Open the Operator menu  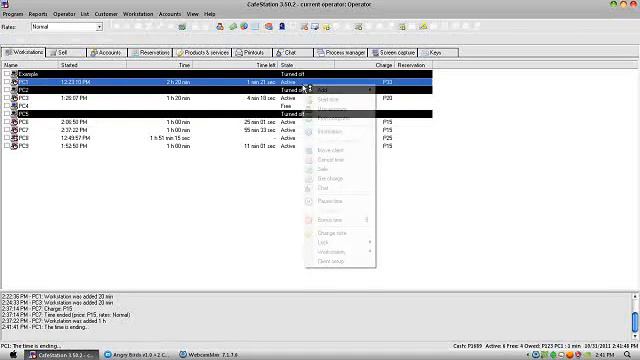pyautogui.click(x=64, y=14)
